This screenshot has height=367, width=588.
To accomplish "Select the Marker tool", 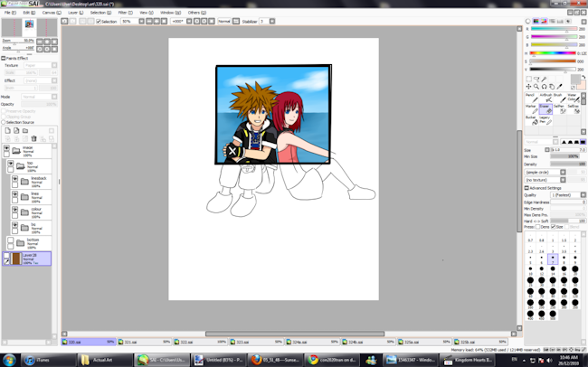I will (x=531, y=108).
